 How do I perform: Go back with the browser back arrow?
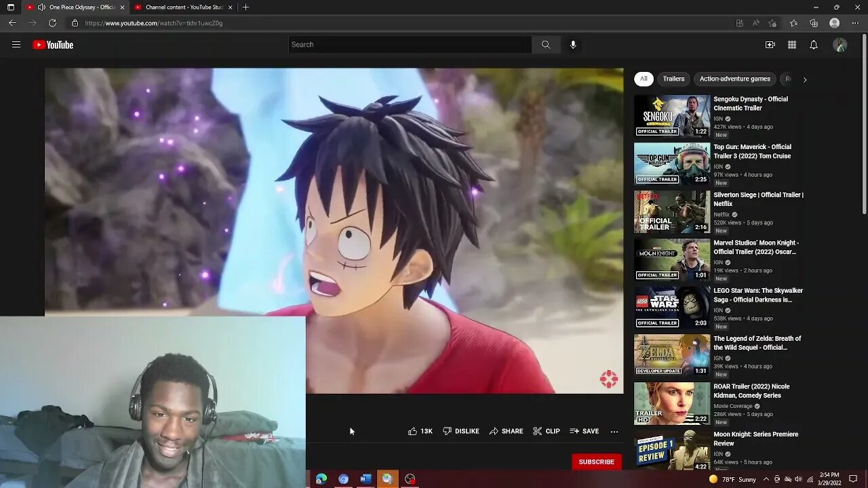pos(12,23)
